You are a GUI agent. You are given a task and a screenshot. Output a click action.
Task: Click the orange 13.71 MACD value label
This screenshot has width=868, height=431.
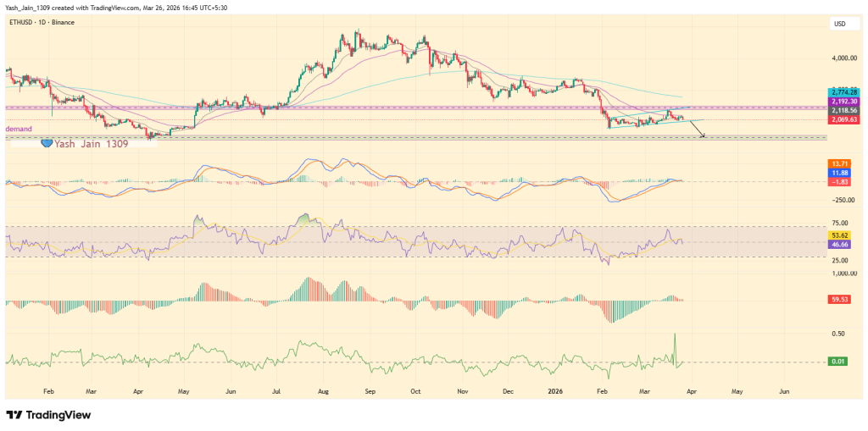tap(840, 163)
